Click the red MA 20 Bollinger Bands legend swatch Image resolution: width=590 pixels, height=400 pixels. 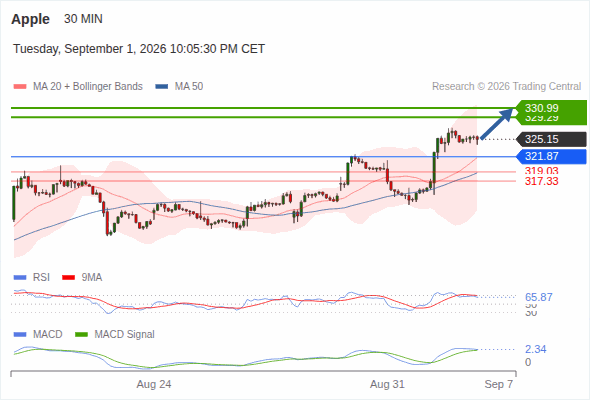tap(20, 87)
